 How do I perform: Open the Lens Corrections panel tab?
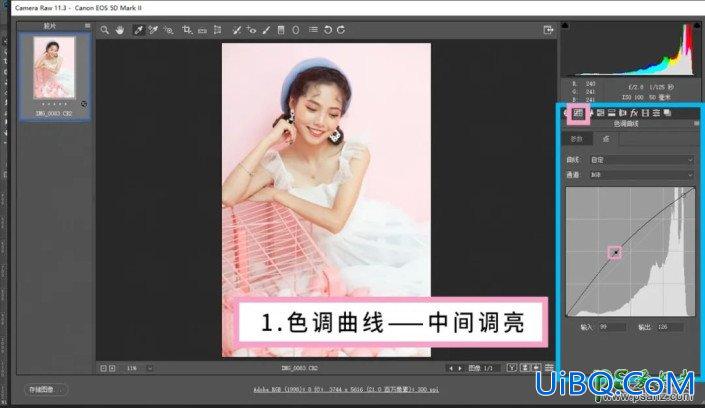coord(623,113)
